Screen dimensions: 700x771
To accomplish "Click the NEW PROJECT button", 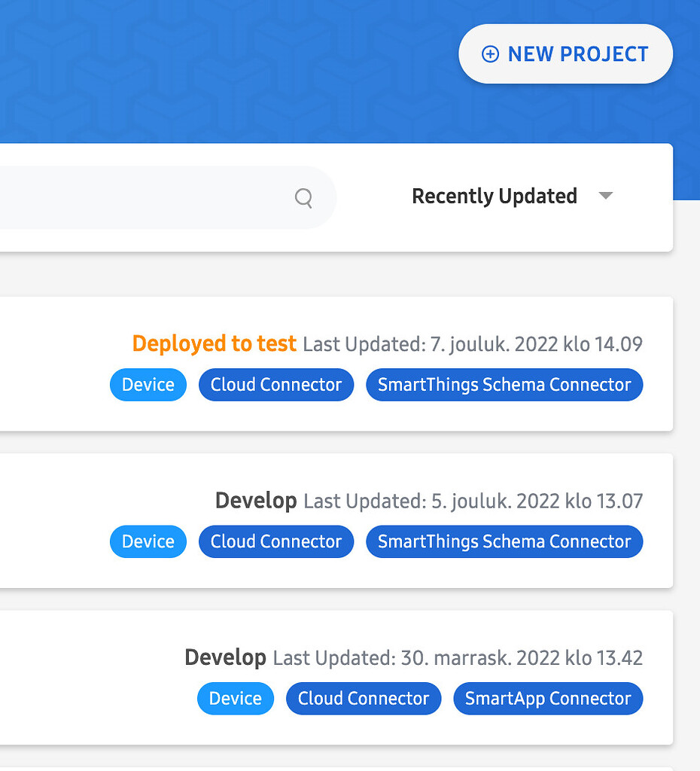I will 565,54.
